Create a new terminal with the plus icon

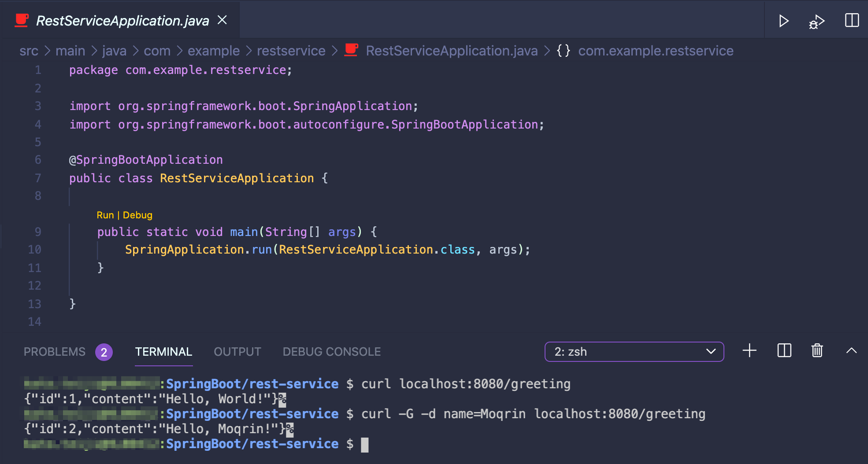(x=749, y=351)
